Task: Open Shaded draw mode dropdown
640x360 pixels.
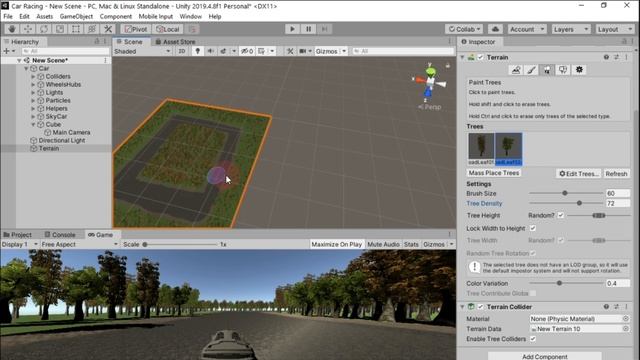Action: [142, 51]
